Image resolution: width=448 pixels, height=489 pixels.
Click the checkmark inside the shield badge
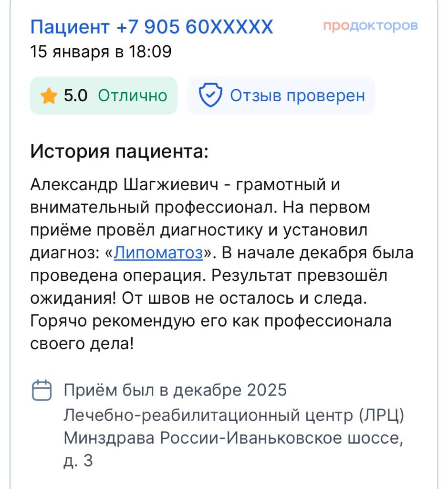pos(211,95)
